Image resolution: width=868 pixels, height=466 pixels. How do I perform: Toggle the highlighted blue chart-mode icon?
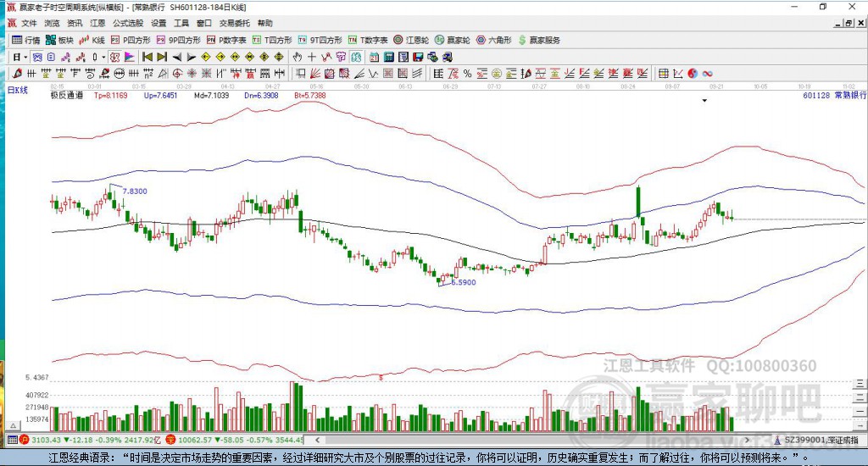point(37,57)
